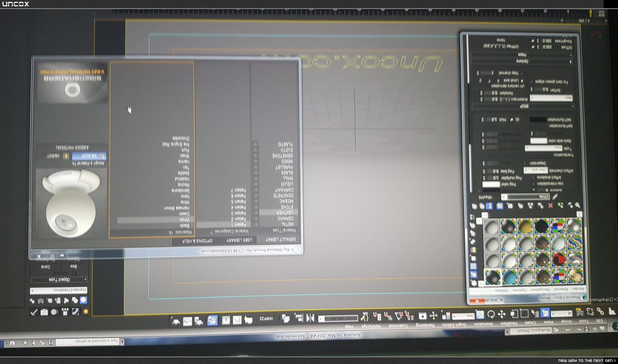
Task: Expand the Options rollout in Material Editor
Action: pyautogui.click(x=522, y=61)
